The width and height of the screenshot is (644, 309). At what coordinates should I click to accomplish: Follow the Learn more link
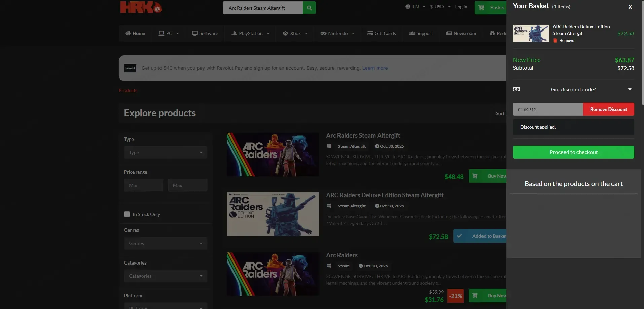(375, 68)
